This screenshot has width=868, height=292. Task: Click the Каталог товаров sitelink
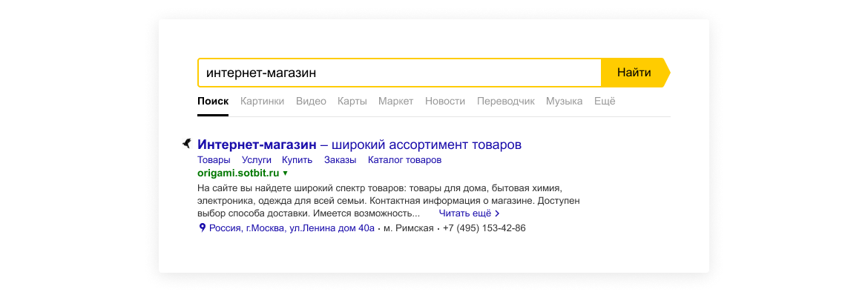[404, 160]
